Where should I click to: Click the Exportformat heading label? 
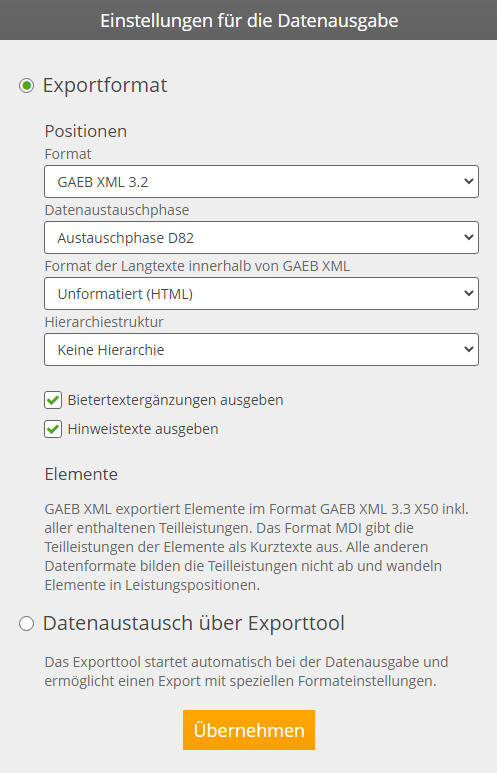(x=105, y=85)
